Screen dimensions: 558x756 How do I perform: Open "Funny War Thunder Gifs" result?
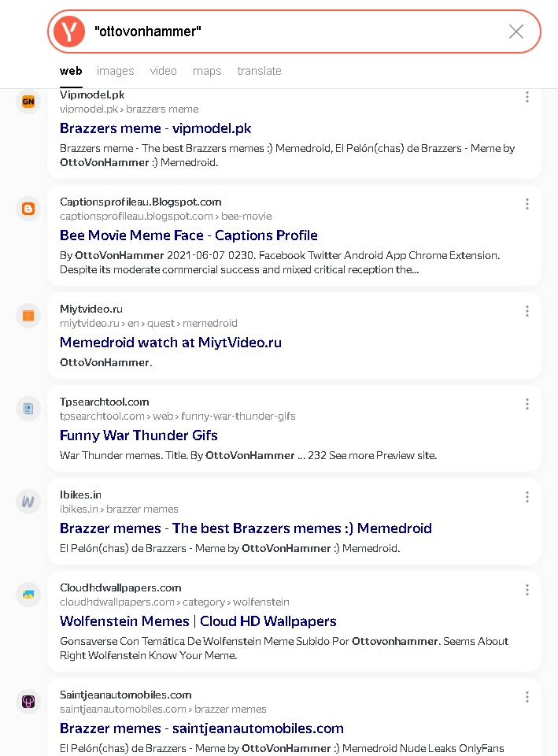pos(139,435)
